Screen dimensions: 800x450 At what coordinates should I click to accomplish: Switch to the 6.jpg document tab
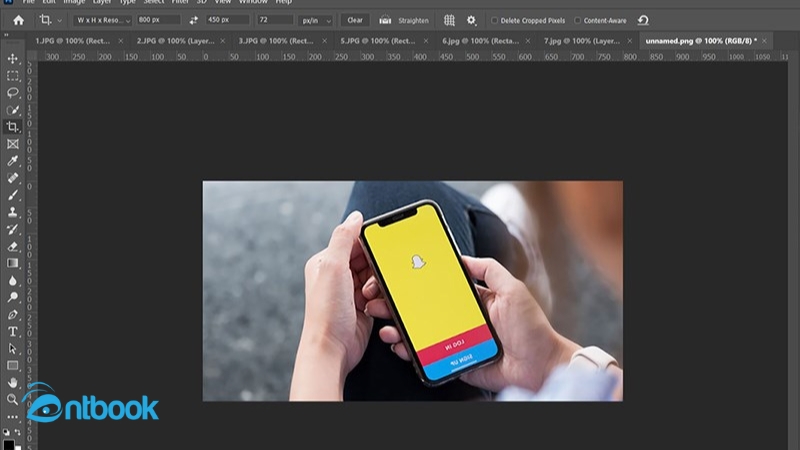[x=480, y=41]
